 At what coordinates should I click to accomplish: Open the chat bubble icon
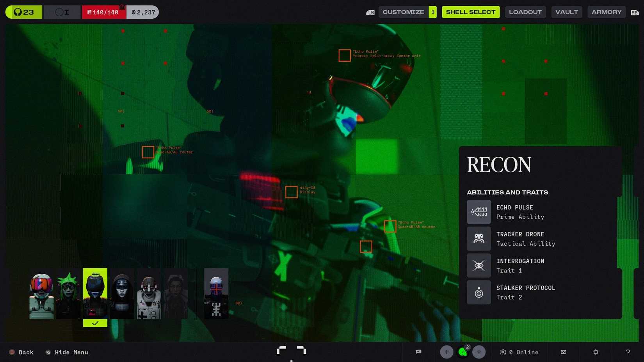(x=418, y=352)
